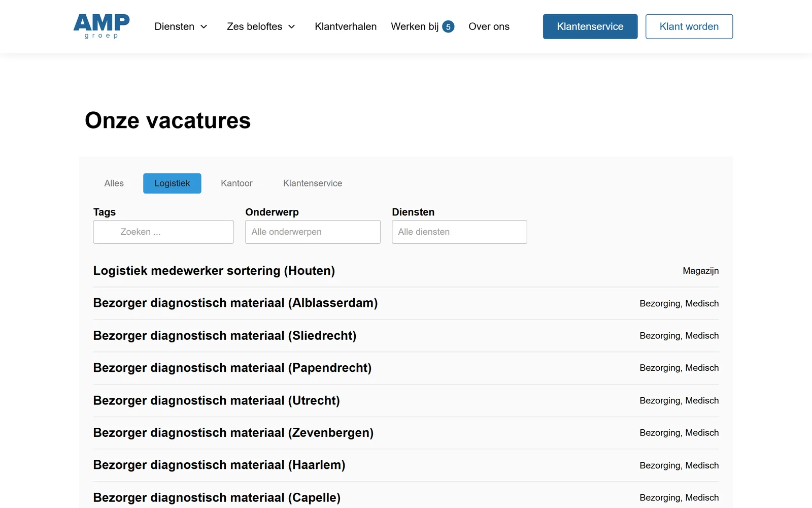
Task: Go to Klantverhalen in the navigation
Action: (346, 26)
